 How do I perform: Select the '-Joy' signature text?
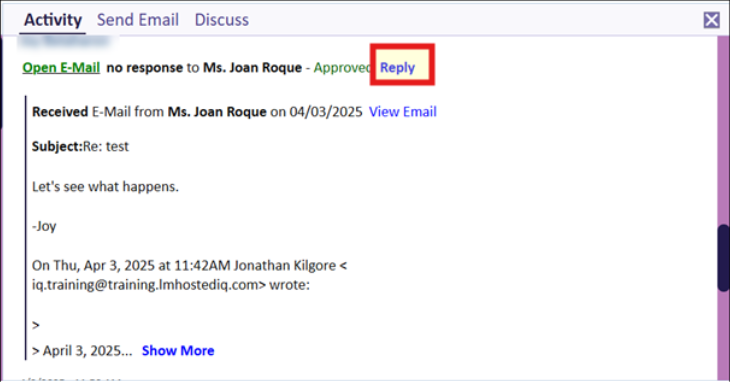(44, 226)
